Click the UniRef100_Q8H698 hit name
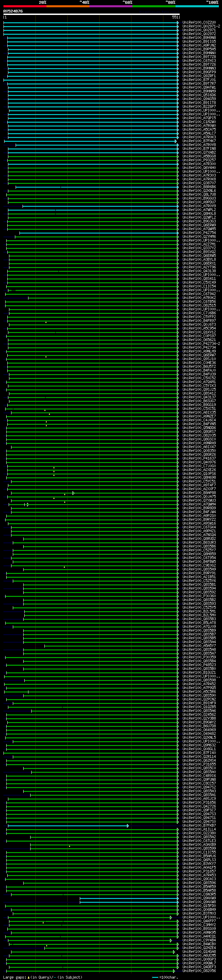 [199, 477]
